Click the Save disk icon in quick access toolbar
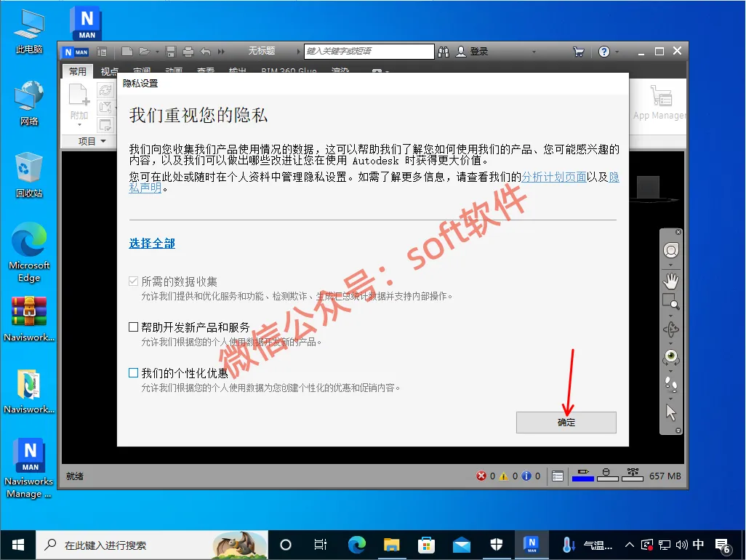The image size is (746, 560). pos(171,52)
